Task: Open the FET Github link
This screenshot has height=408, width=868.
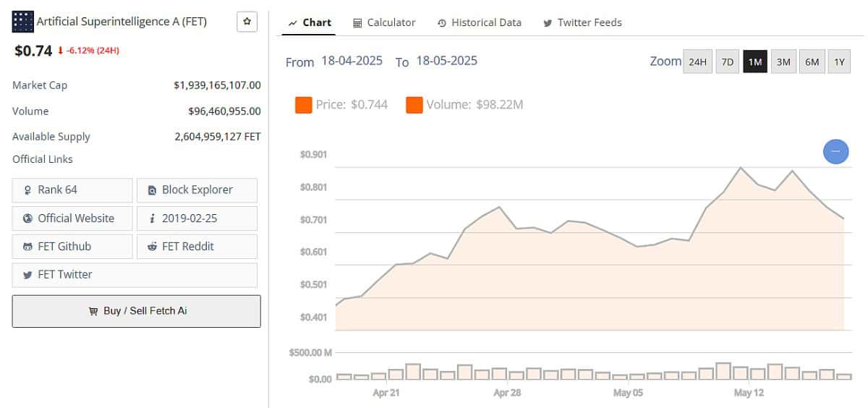Action: coord(72,247)
